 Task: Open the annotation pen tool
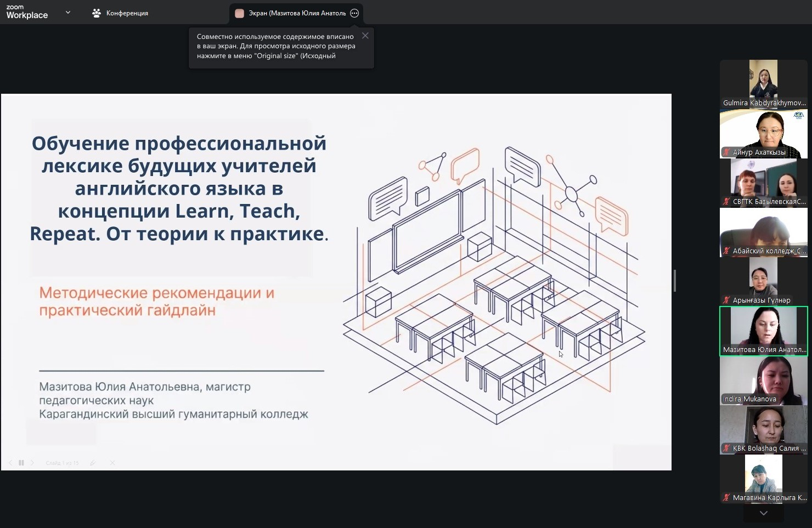point(93,463)
